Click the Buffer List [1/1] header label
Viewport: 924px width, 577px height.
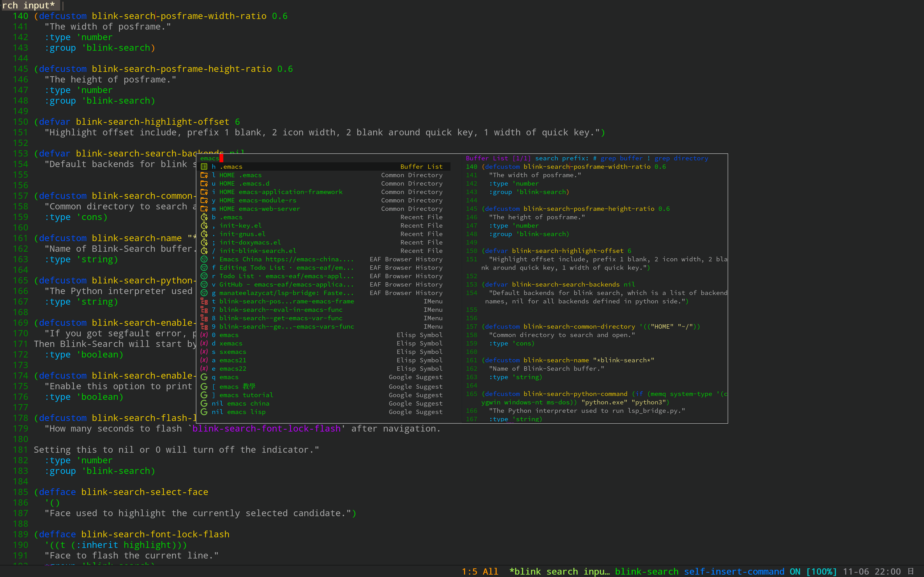point(498,158)
